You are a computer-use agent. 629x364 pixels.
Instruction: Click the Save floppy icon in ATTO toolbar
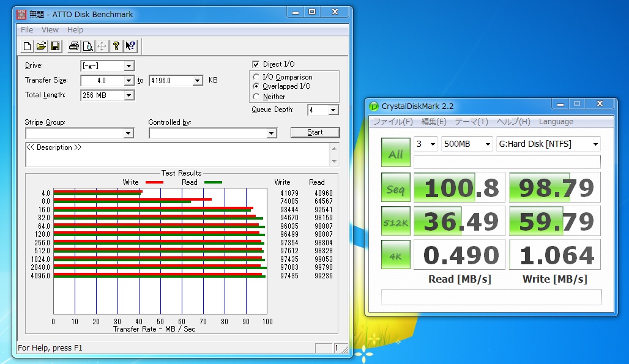pos(55,46)
